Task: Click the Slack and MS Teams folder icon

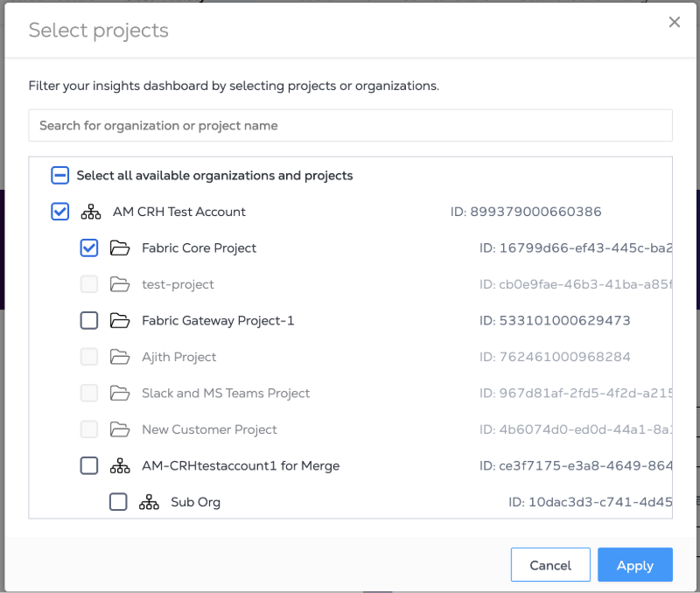Action: (x=120, y=393)
